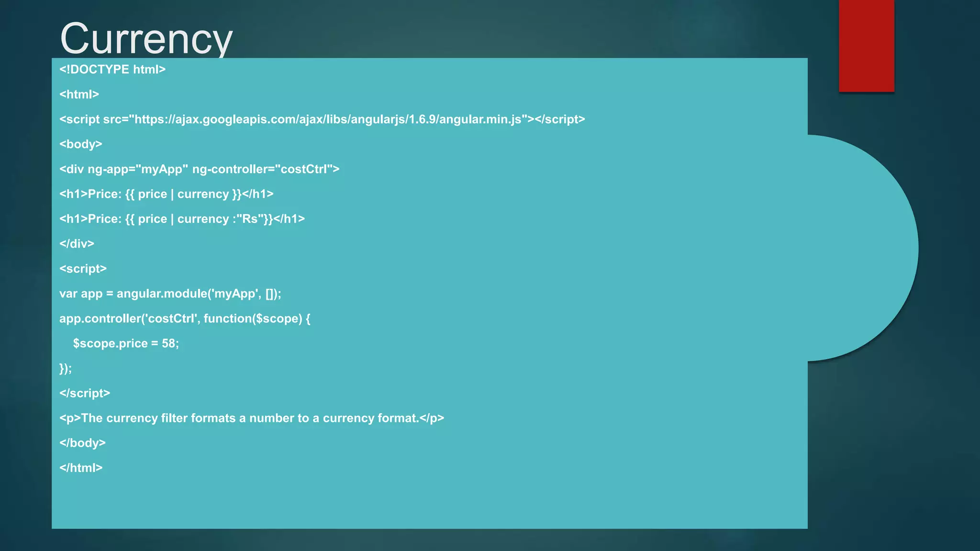The width and height of the screenshot is (980, 551).
Task: Click the app.controller('costCtrl') line
Action: click(x=185, y=318)
